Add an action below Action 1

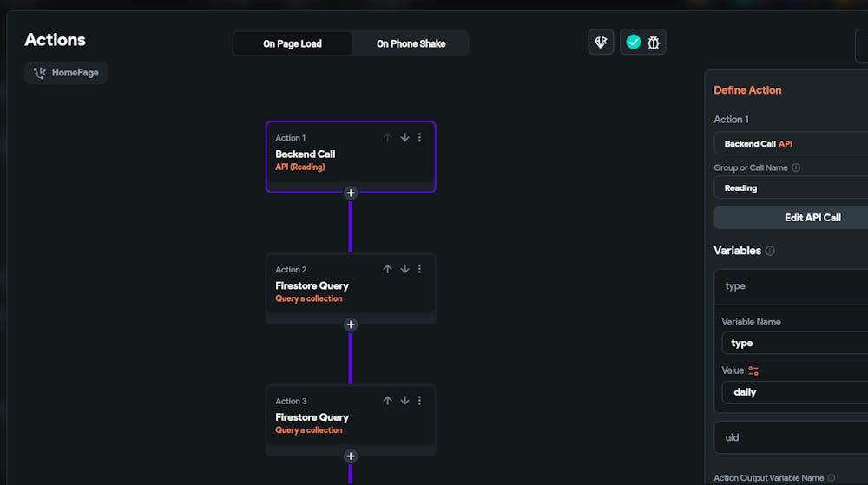coord(351,193)
